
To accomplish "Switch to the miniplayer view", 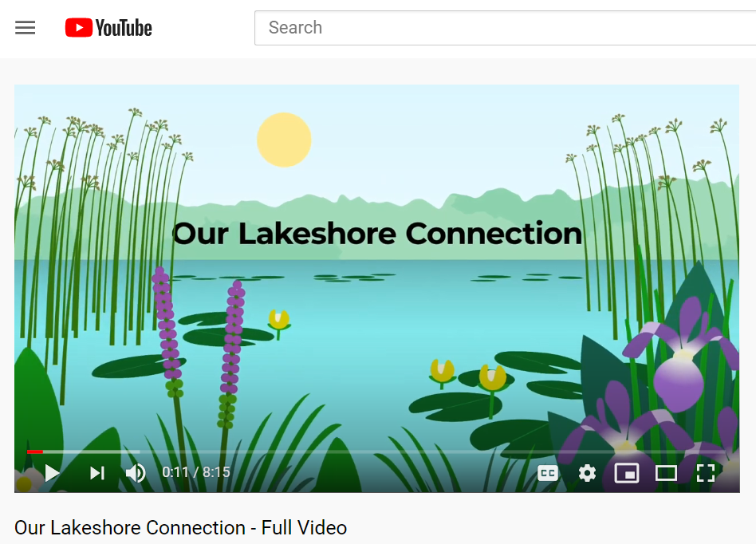I will (x=627, y=473).
